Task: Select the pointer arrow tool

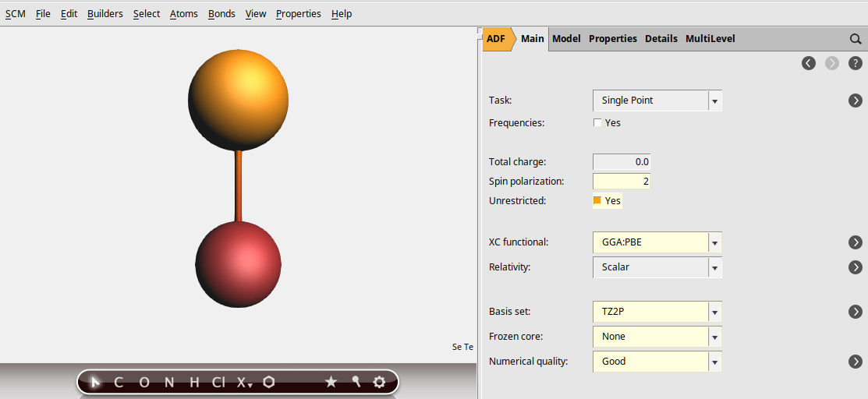Action: [95, 382]
